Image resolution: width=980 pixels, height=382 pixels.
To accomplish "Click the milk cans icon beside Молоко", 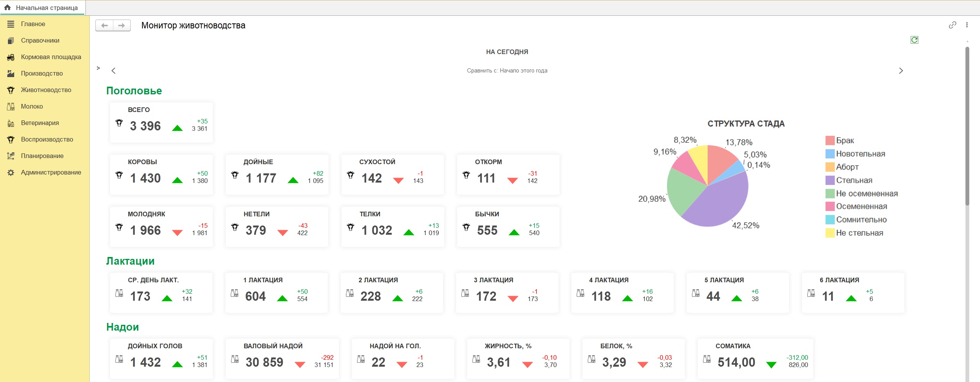I will tap(11, 107).
